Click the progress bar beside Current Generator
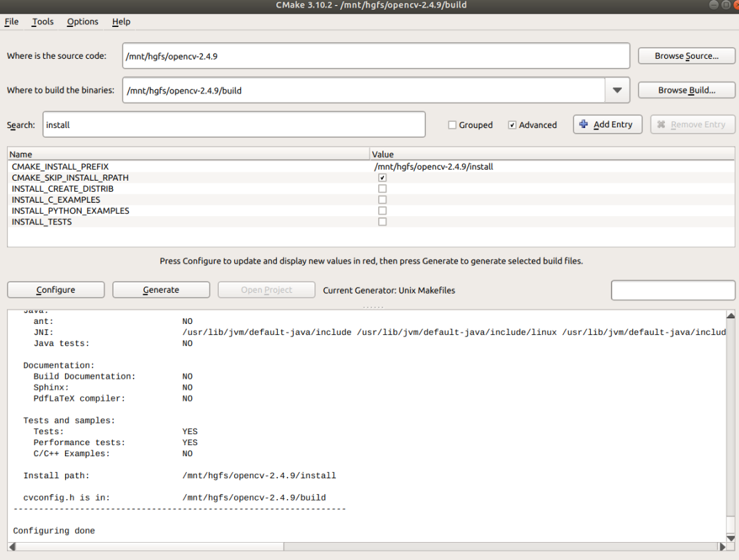Viewport: 739px width, 560px height. coord(673,290)
